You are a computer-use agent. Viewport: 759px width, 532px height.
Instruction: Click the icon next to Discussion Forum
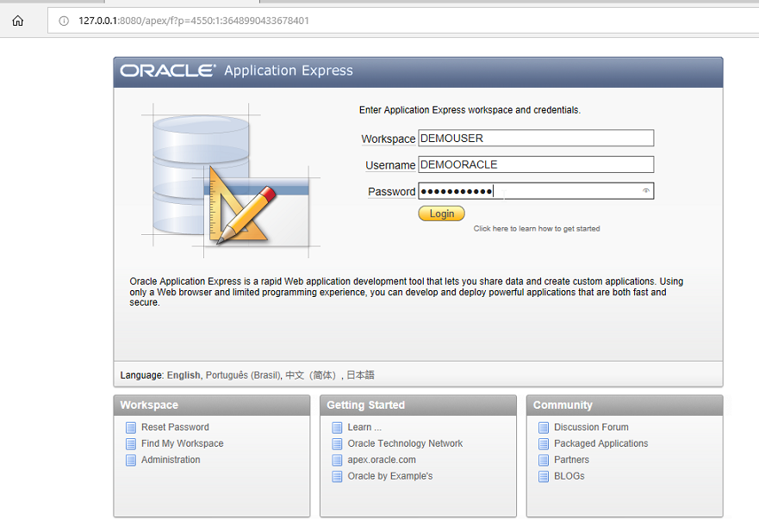(544, 428)
